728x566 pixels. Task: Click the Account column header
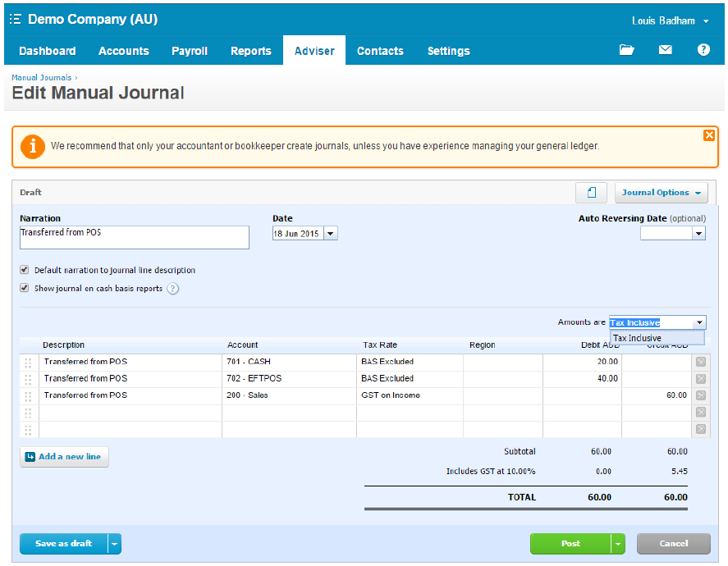242,345
